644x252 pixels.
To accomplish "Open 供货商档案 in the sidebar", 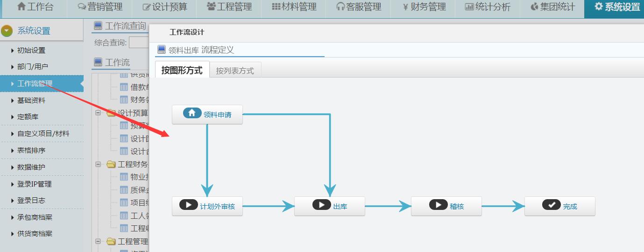I will pos(35,234).
